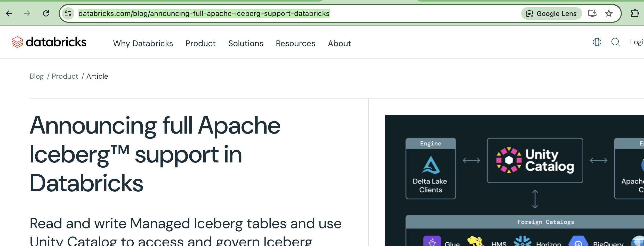Click the browser forward arrow

(x=27, y=13)
